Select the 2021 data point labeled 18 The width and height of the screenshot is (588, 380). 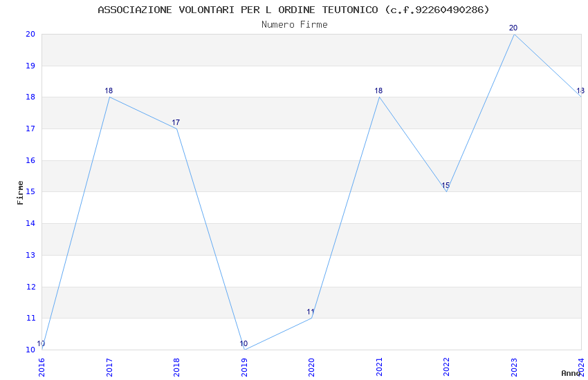(x=379, y=97)
